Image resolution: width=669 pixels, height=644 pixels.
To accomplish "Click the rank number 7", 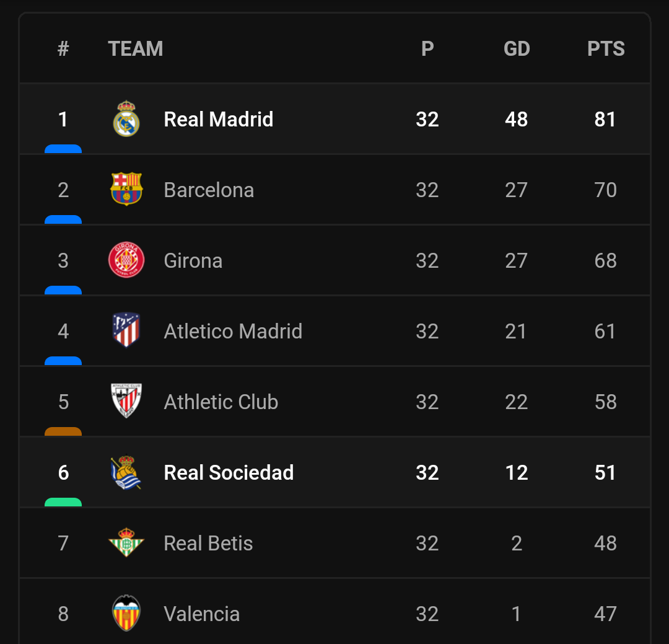I will click(63, 543).
